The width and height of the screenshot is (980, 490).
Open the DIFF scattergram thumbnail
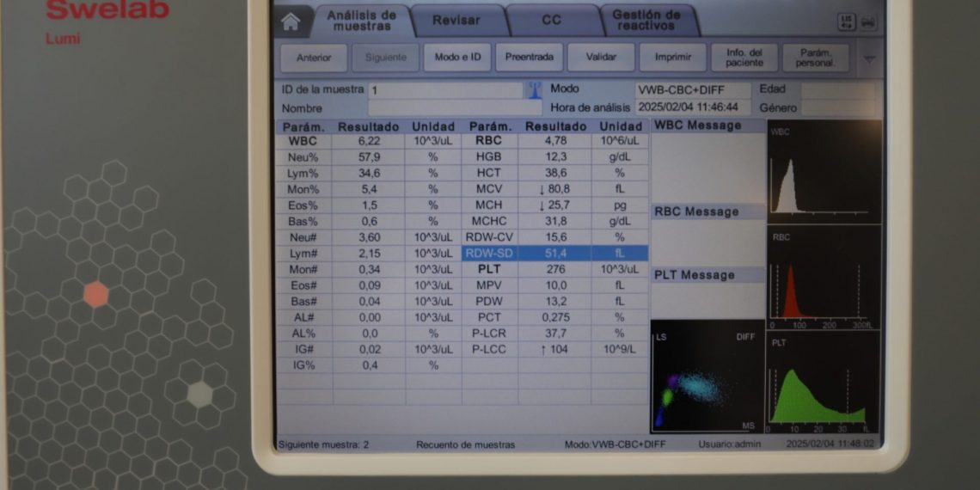pyautogui.click(x=707, y=376)
